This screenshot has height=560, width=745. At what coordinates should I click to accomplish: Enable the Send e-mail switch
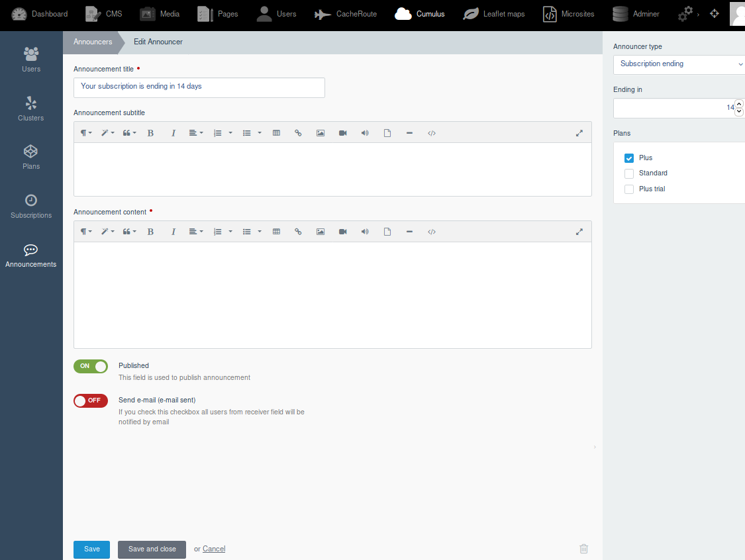[x=91, y=401]
